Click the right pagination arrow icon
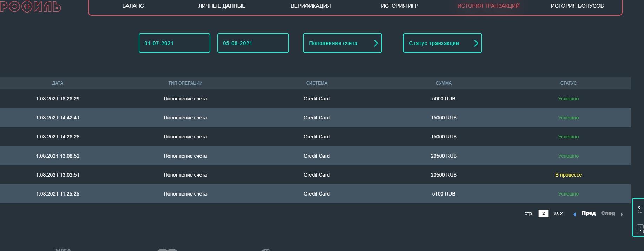The height and width of the screenshot is (251, 644). point(622,214)
